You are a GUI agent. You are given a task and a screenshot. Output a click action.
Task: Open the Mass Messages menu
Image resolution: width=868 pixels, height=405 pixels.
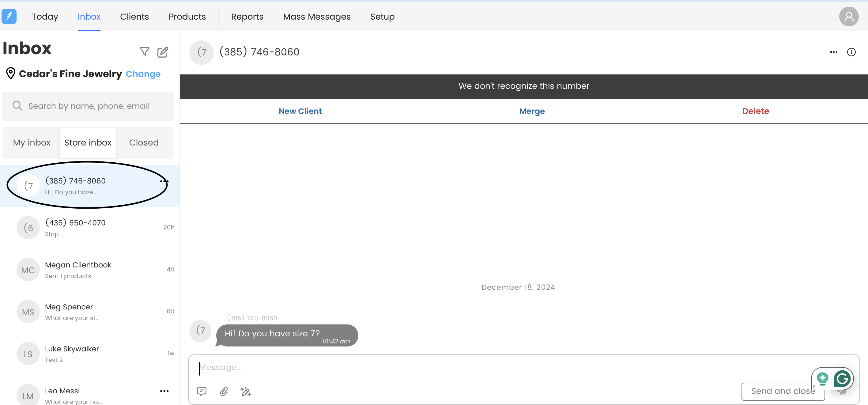(x=316, y=17)
